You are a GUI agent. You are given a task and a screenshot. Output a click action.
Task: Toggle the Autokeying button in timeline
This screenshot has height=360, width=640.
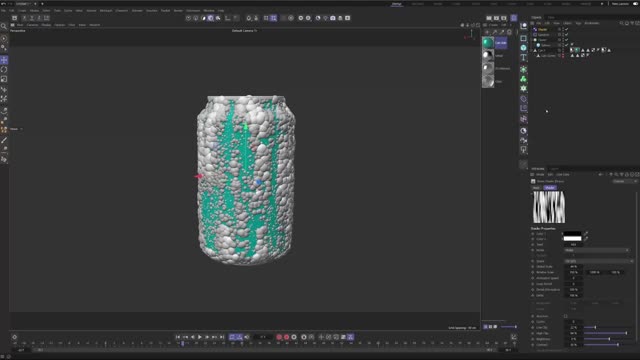tap(287, 337)
